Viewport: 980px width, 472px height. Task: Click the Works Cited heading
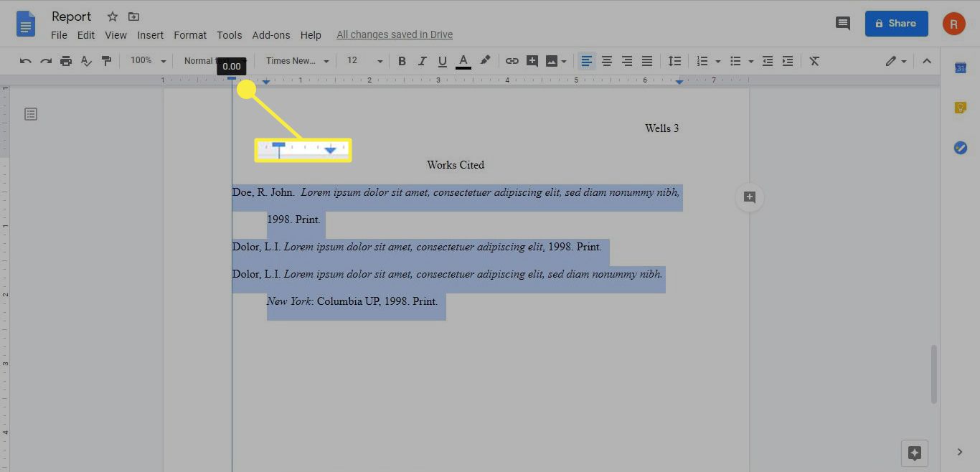(x=456, y=165)
